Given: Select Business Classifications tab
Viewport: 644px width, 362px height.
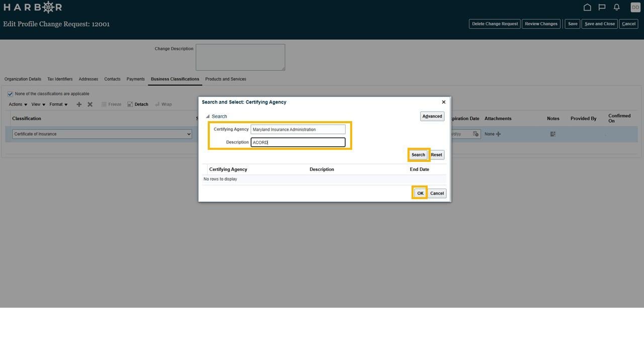Looking at the screenshot, I should coord(175,79).
